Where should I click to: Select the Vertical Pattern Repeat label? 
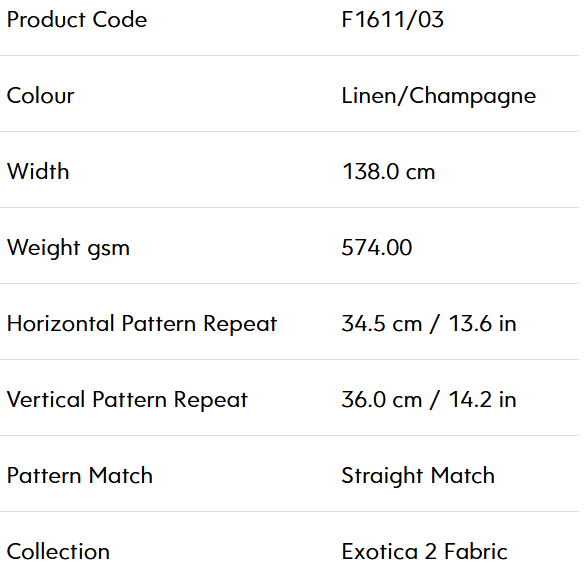click(x=127, y=400)
